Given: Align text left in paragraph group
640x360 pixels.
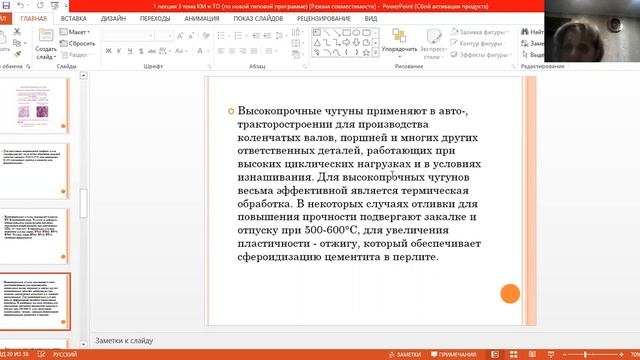Looking at the screenshot, I should click(221, 51).
